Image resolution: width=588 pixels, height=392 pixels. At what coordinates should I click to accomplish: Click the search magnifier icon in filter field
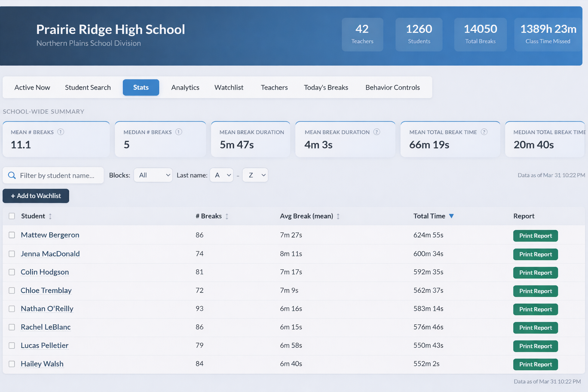[x=12, y=175]
